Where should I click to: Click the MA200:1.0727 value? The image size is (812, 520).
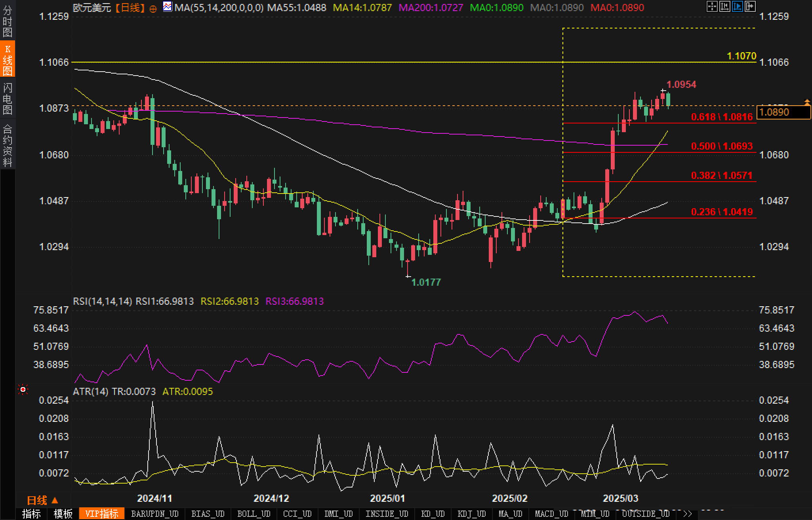(x=431, y=8)
